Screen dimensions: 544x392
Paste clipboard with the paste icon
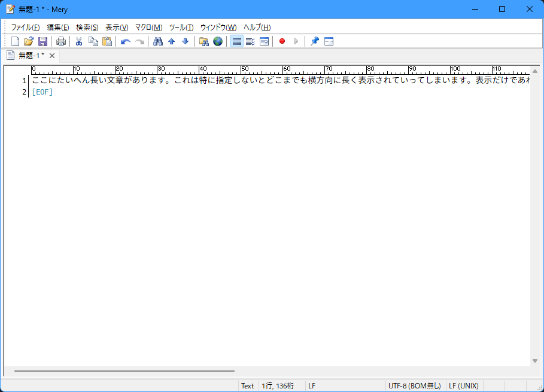pos(107,41)
